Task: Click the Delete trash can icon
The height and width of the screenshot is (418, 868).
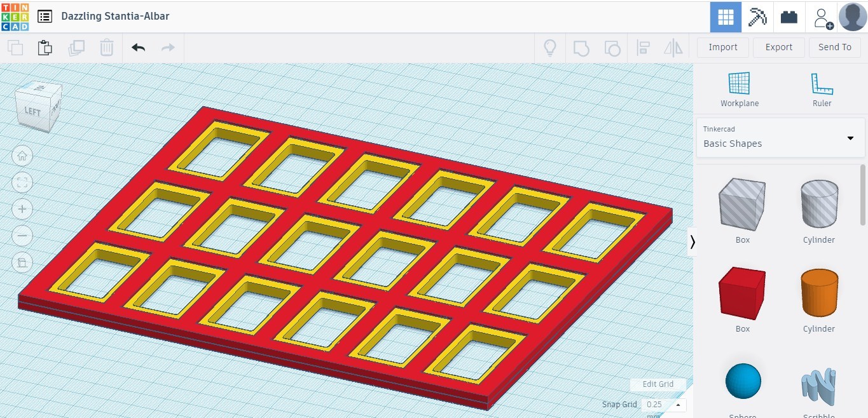Action: point(107,48)
